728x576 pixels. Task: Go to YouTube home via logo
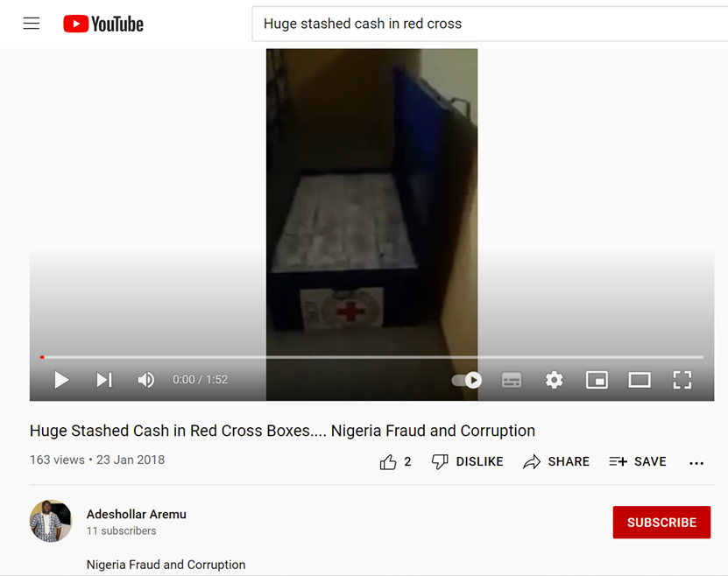103,24
